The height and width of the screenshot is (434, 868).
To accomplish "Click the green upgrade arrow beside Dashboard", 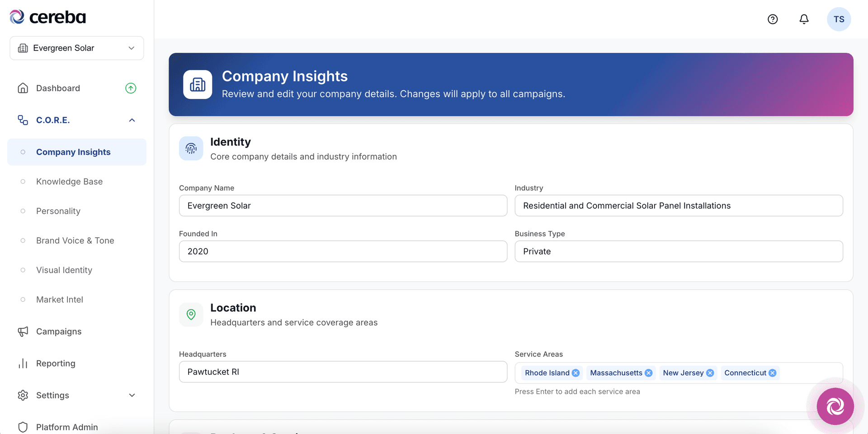I will click(131, 88).
